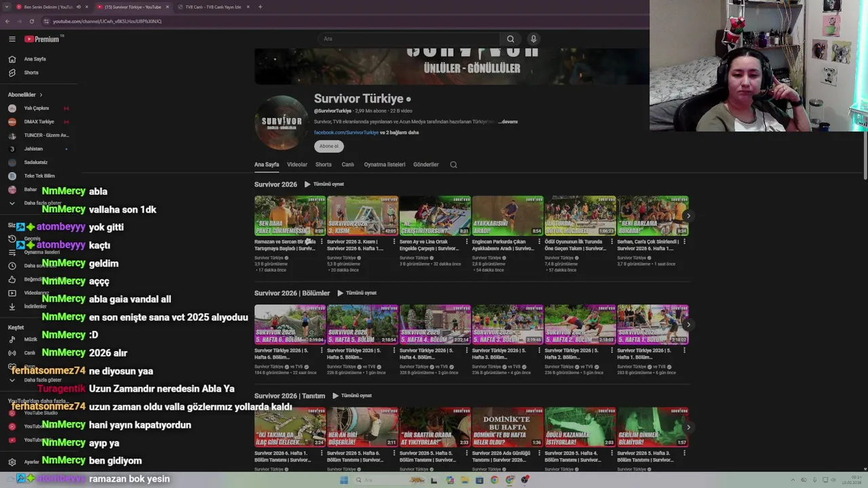
Task: Click the search magnifier button
Action: (x=511, y=39)
